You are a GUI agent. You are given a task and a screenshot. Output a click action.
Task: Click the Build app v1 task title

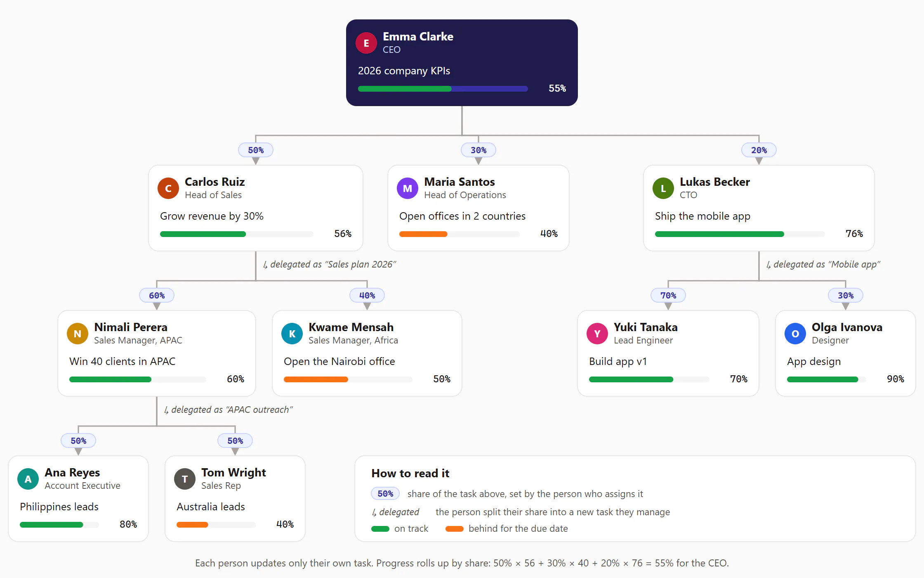click(618, 361)
